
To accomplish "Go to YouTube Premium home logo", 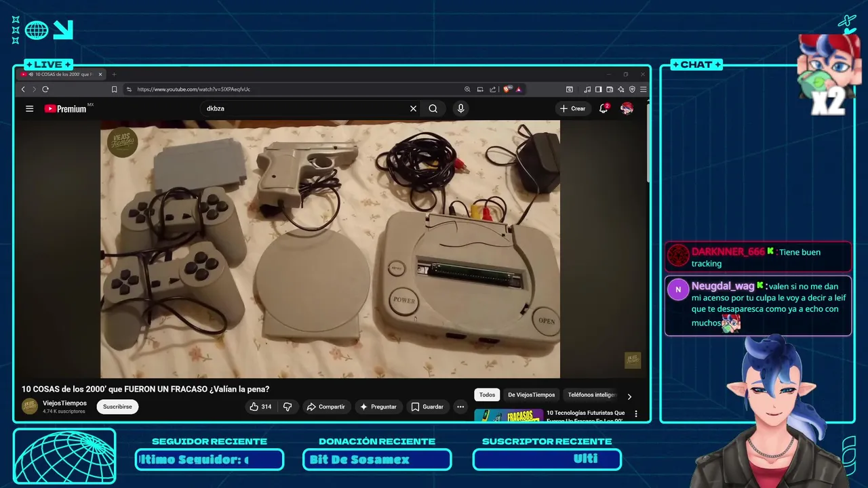I will tap(66, 108).
